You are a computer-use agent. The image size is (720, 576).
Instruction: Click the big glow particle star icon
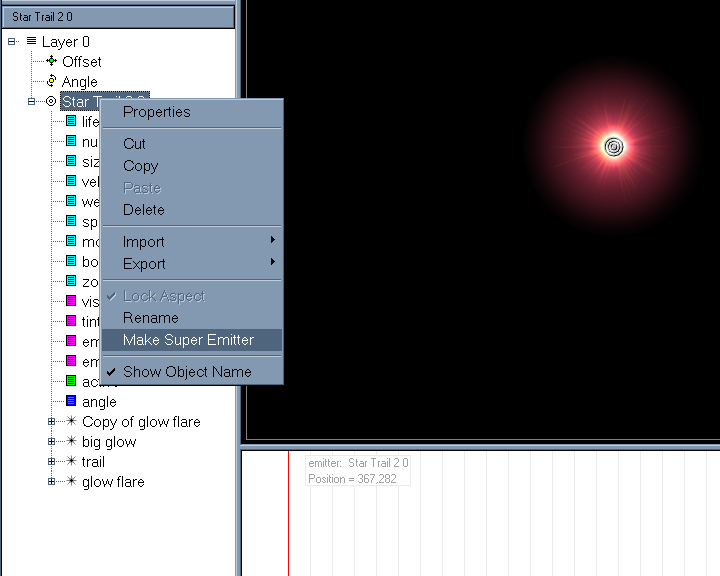click(x=71, y=442)
